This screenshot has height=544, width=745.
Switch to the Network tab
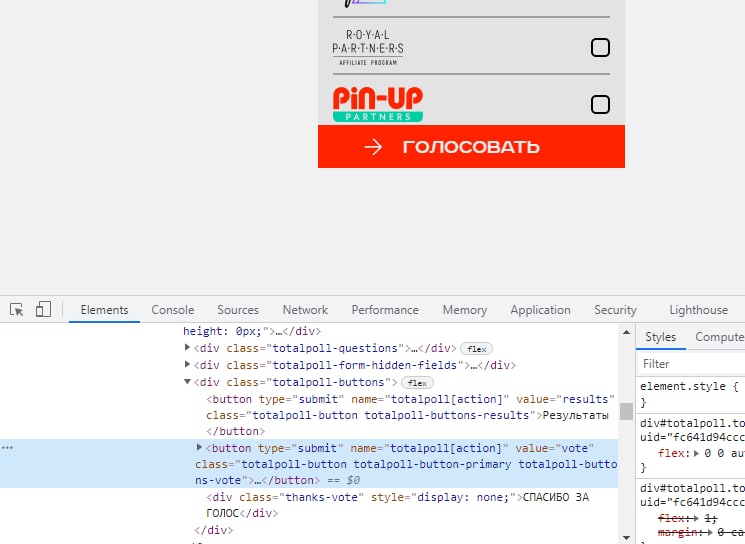(305, 310)
